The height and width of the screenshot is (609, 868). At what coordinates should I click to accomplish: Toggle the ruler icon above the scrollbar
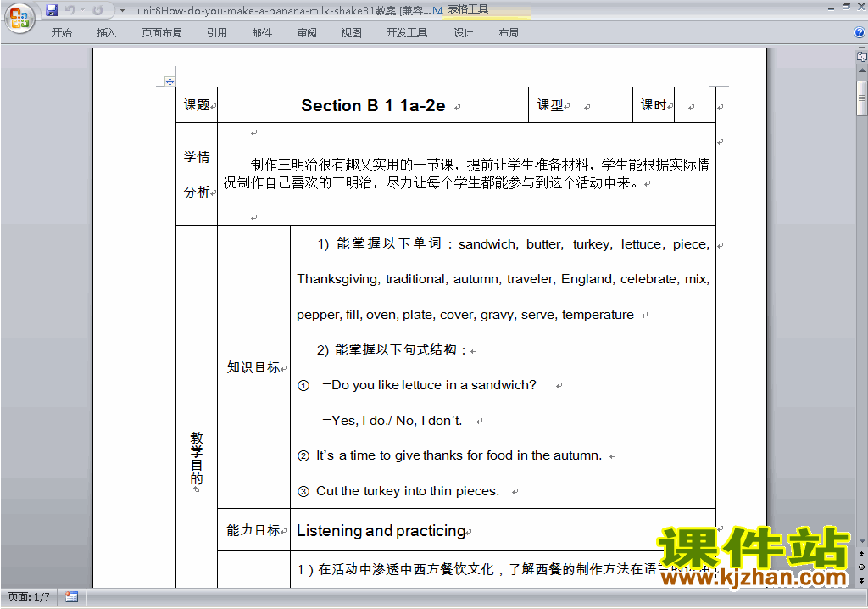pos(861,55)
